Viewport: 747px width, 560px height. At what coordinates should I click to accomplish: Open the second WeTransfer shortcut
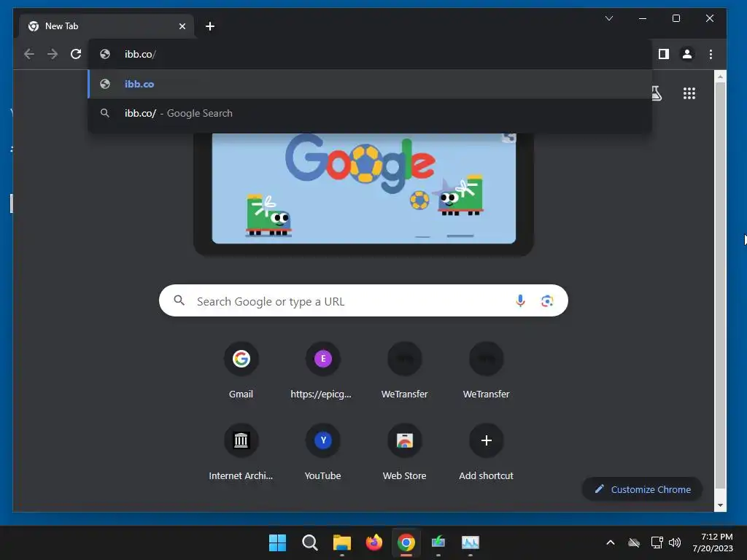[487, 371]
